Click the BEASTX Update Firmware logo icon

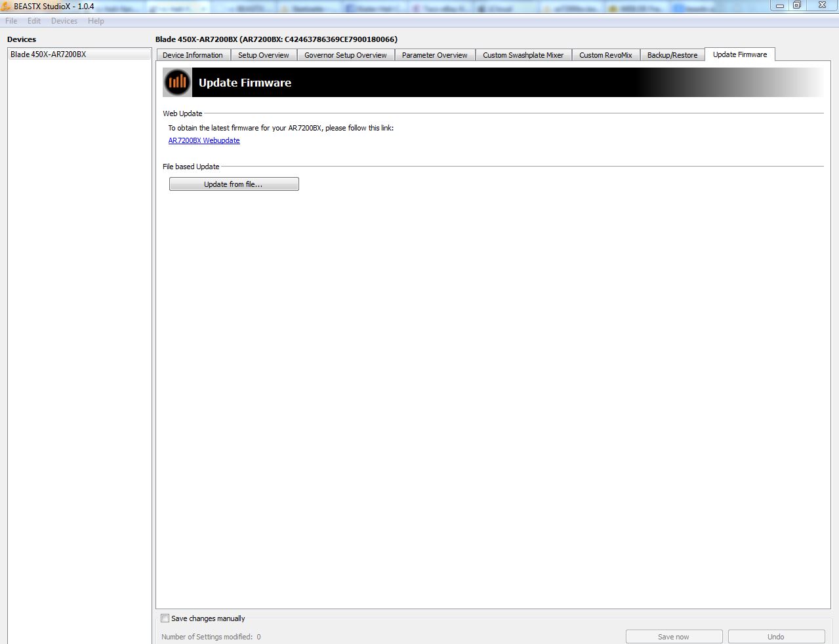click(x=177, y=83)
